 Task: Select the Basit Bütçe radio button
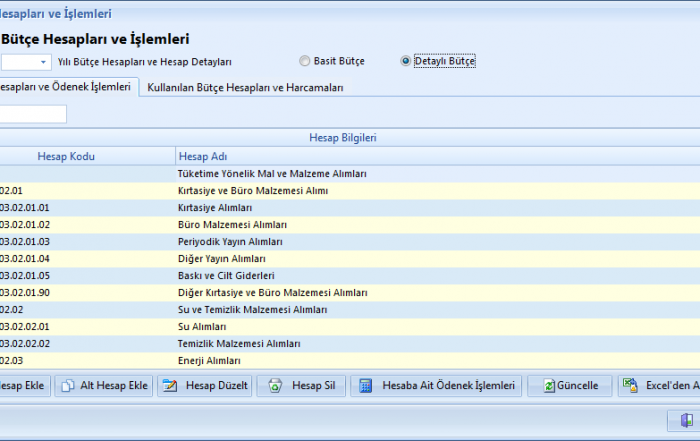pos(305,61)
